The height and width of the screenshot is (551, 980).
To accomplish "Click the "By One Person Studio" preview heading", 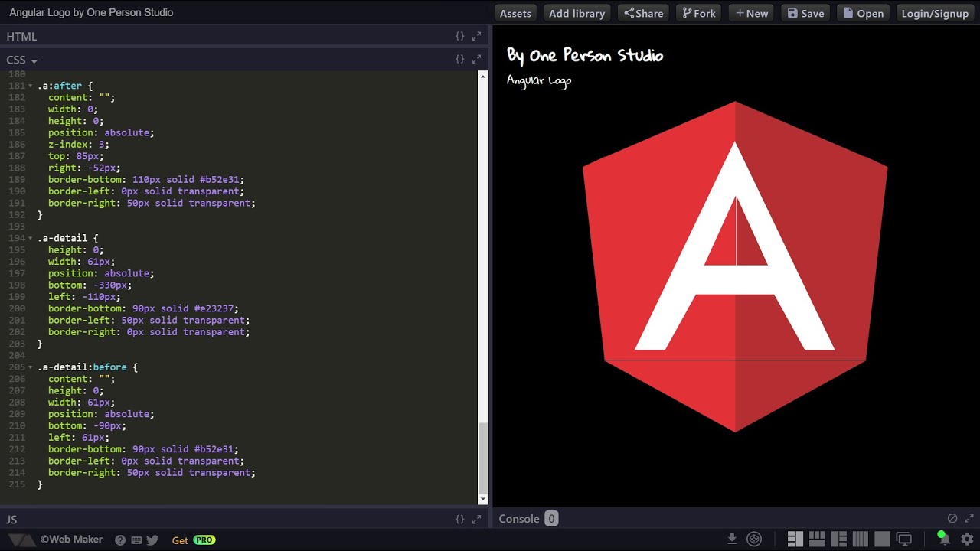I will pyautogui.click(x=585, y=55).
